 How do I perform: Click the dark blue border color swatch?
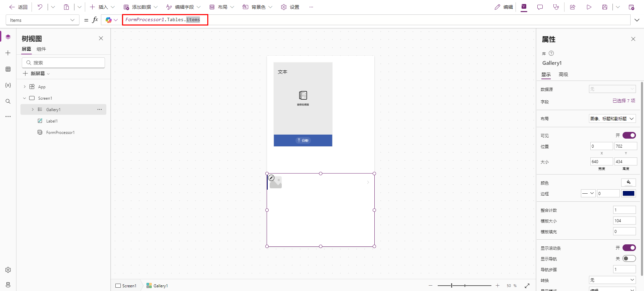(629, 193)
